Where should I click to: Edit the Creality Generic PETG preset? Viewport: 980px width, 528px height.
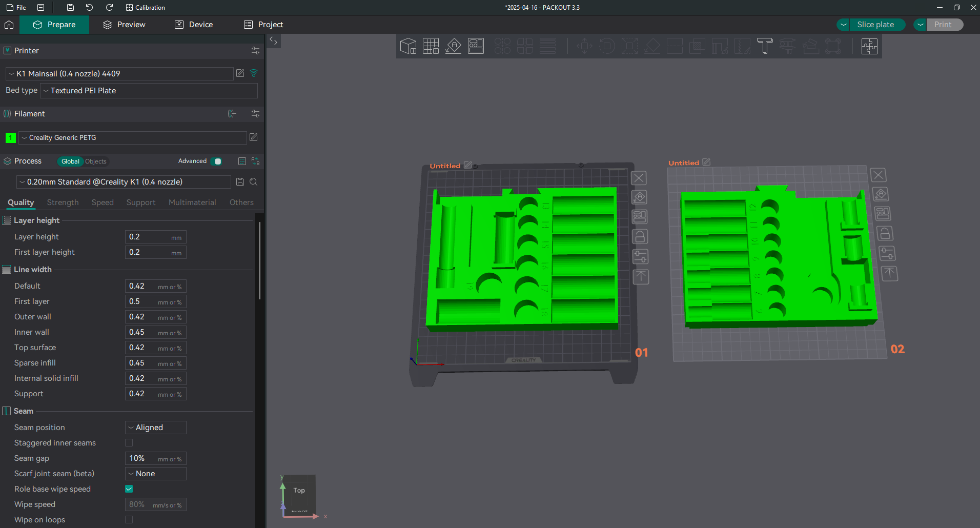(253, 137)
